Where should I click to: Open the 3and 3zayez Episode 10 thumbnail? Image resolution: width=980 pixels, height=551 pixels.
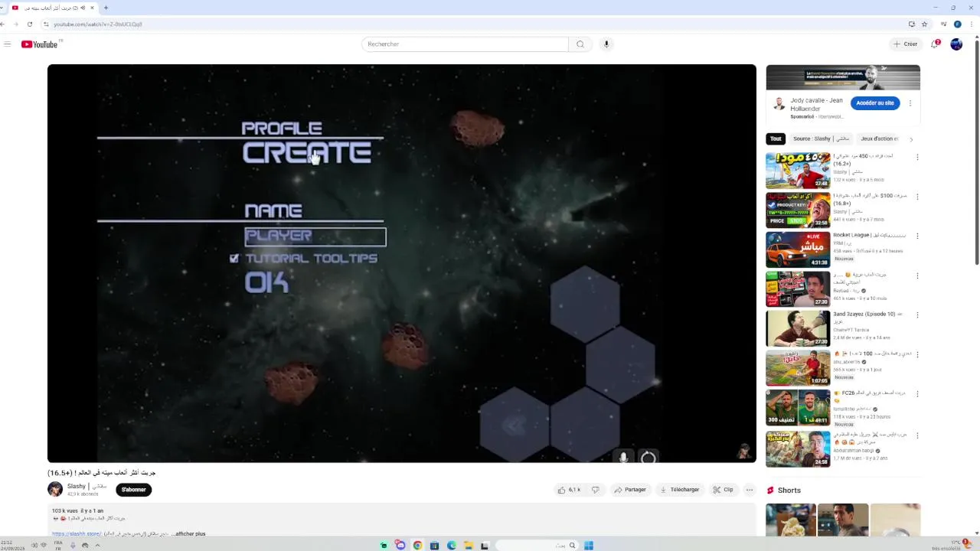click(x=798, y=328)
